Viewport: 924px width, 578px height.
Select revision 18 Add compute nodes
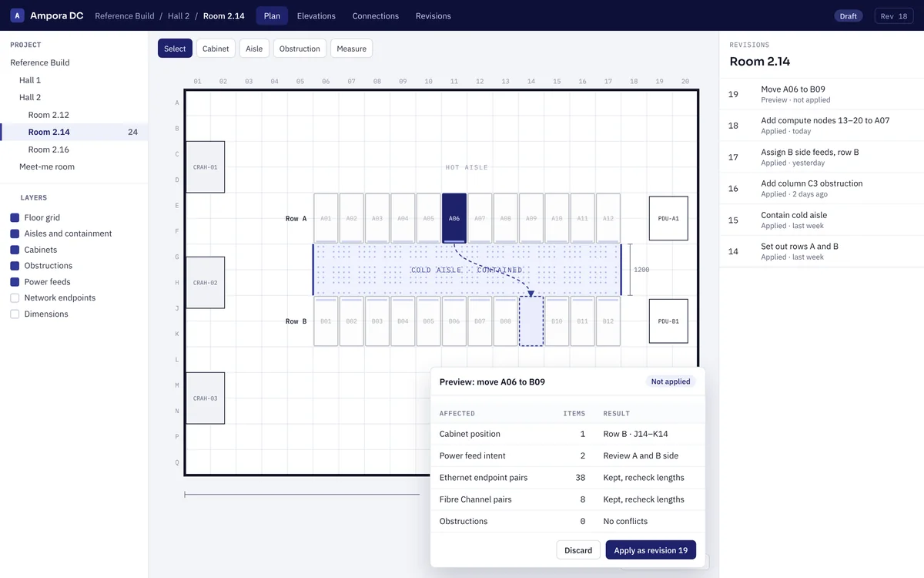(x=822, y=126)
